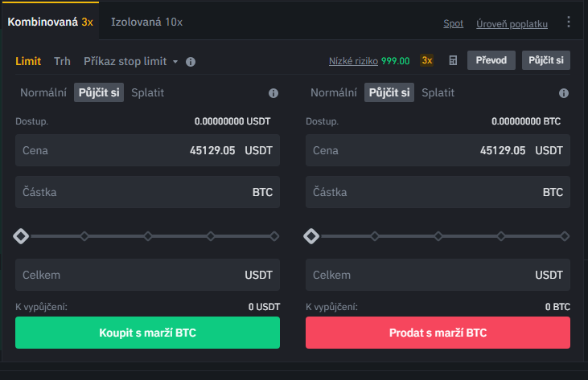Open the Úroveň poplatku link
This screenshot has height=380, width=588.
click(x=512, y=23)
